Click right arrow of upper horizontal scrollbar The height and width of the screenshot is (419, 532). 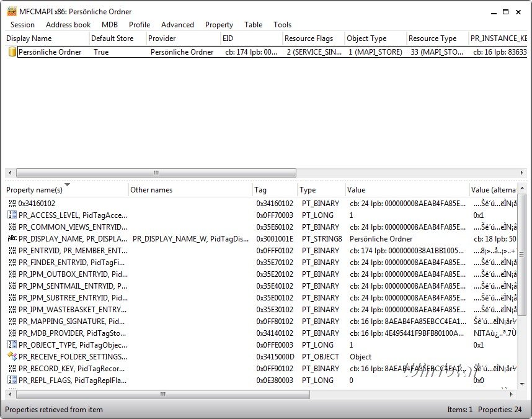point(521,173)
